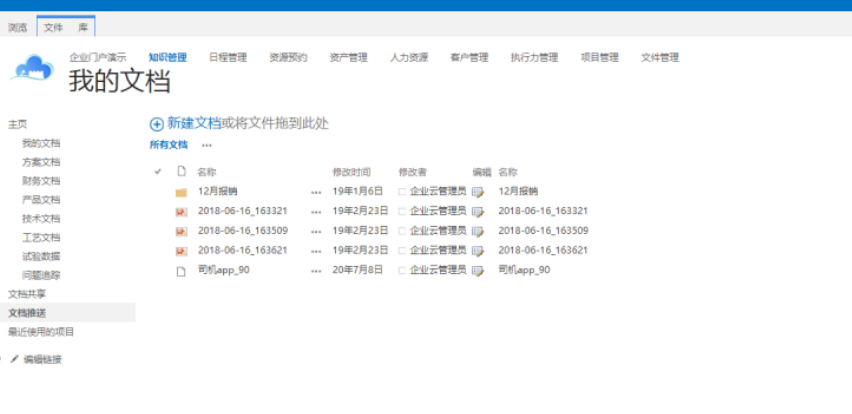
Task: Click the image file icon for 2018-06-16_163321
Action: (181, 211)
